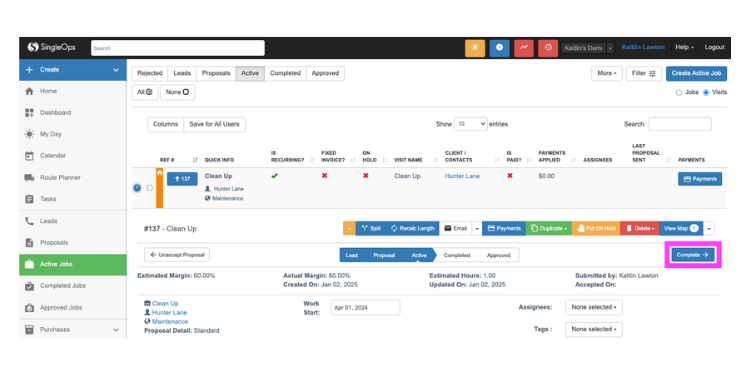The image size is (750, 375).
Task: Open the Help dropdown
Action: [685, 47]
